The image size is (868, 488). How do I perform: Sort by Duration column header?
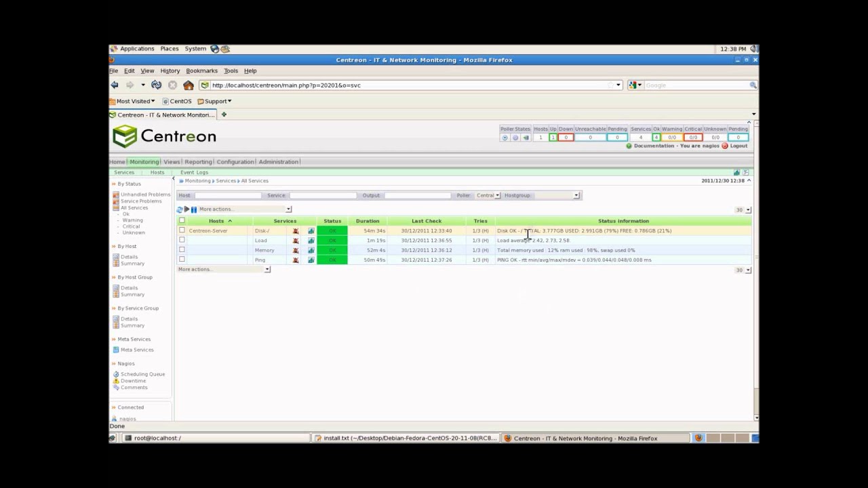point(368,221)
